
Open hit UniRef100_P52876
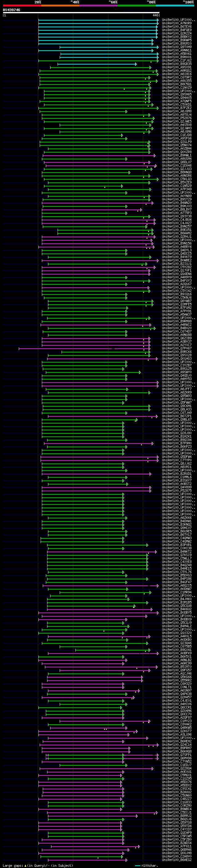point(177,118)
